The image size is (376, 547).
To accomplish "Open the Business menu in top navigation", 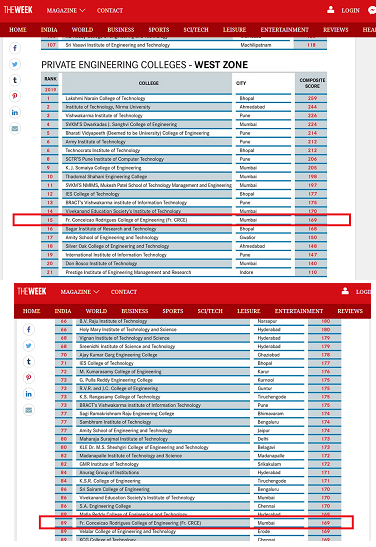I will [x=121, y=30].
